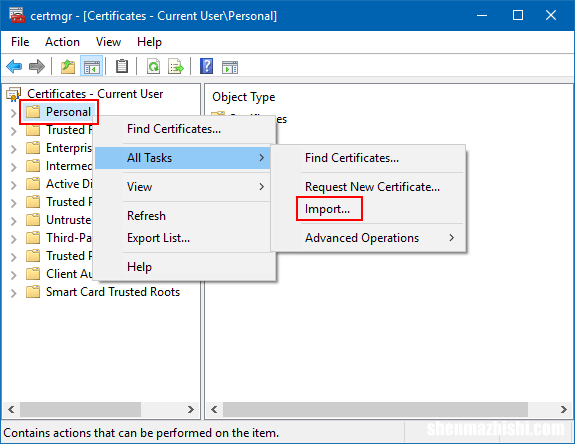Click the clipboard Paste toolbar icon

click(x=122, y=66)
